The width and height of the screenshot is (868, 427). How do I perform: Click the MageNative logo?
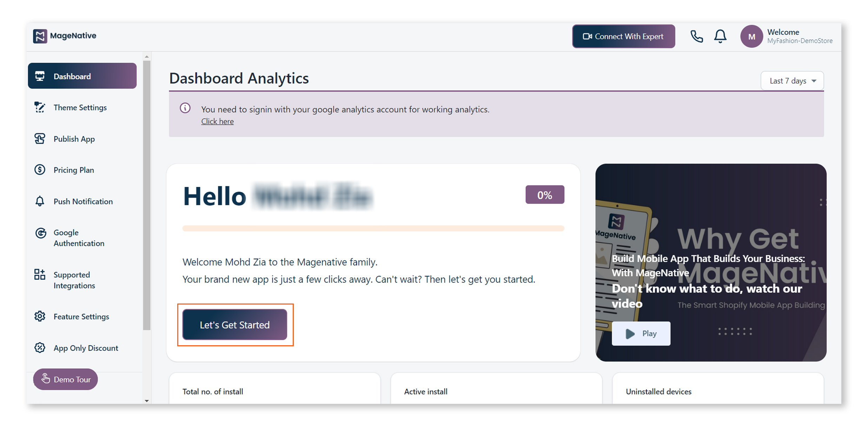(65, 36)
